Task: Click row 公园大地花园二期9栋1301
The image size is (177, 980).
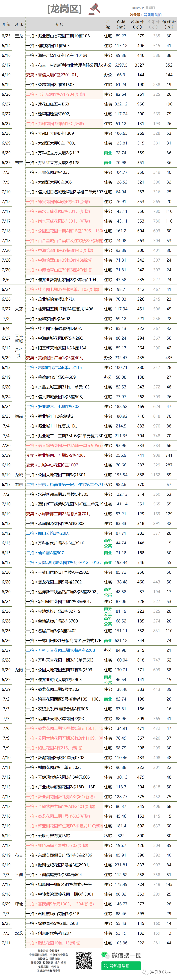Action: [88, 475]
